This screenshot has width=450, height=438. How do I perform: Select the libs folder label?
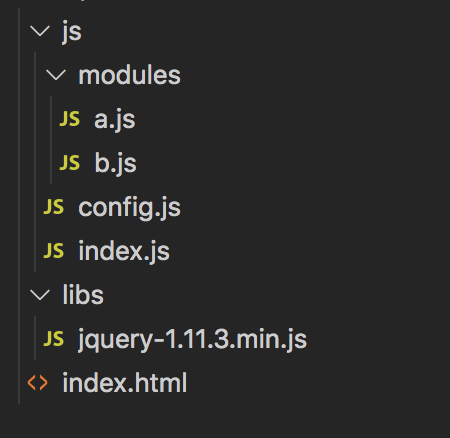pos(83,295)
